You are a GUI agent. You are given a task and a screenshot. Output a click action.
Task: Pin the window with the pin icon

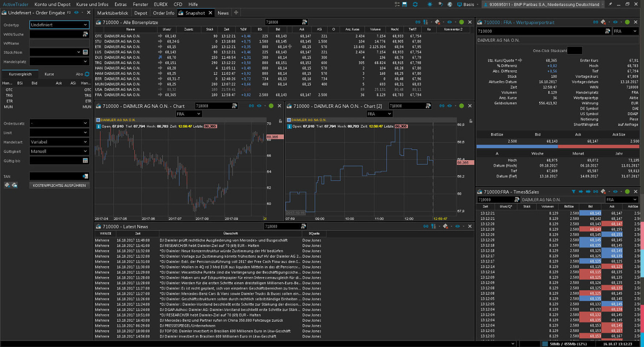tap(610, 4)
